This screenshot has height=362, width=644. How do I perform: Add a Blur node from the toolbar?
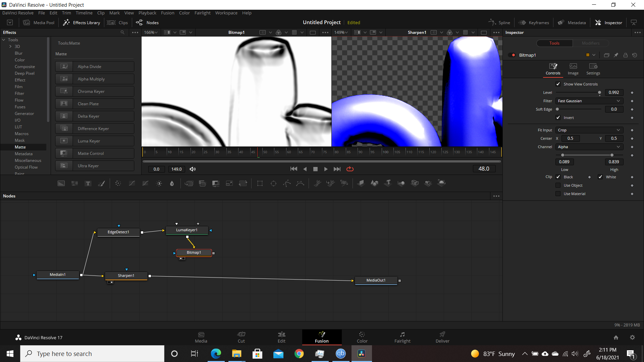coord(172,183)
